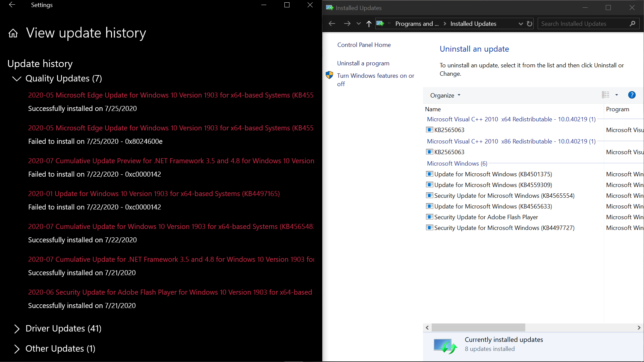The image size is (644, 362).
Task: Open failed 0x8024600e Microsoft Edge Update link
Action: point(171,128)
